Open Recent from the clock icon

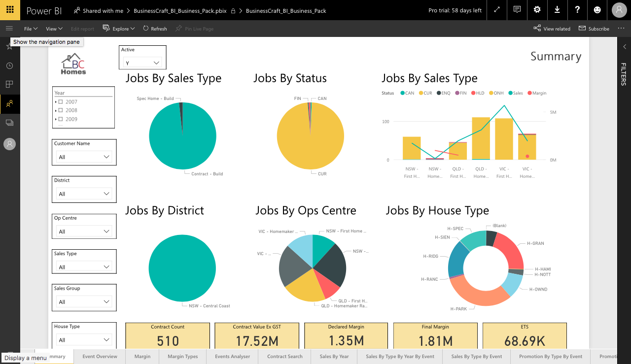tap(9, 66)
